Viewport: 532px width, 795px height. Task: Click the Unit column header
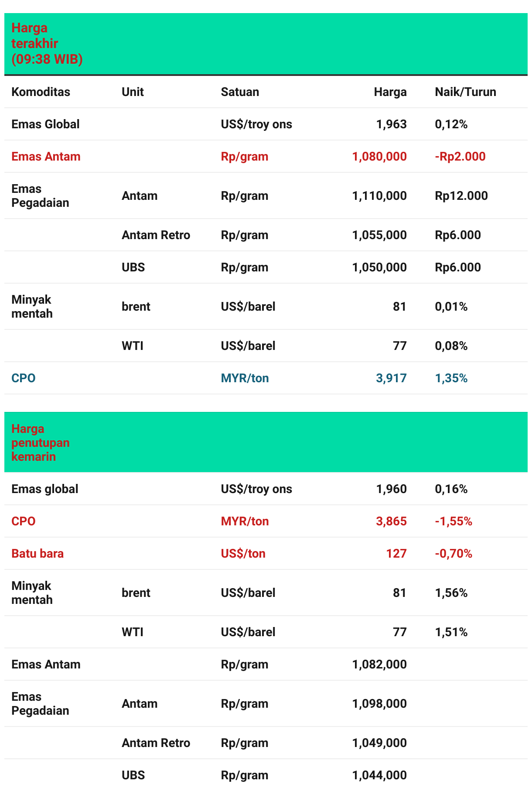[133, 92]
